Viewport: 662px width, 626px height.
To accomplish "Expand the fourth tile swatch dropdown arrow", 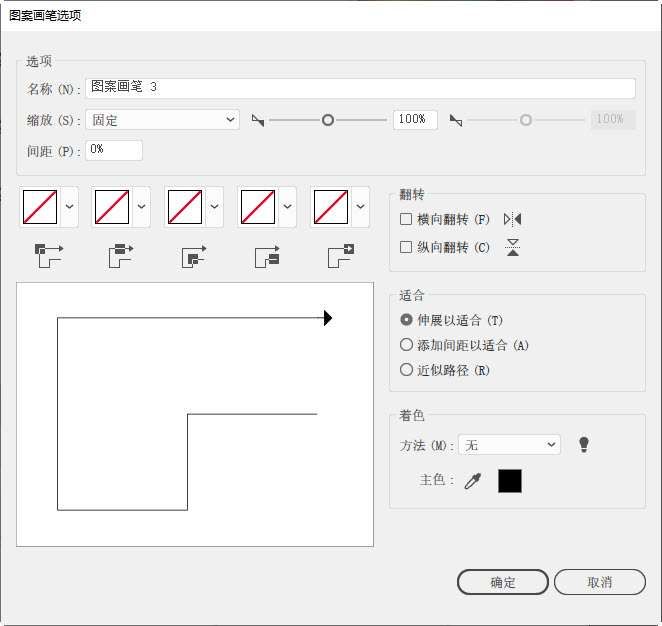I will click(288, 206).
